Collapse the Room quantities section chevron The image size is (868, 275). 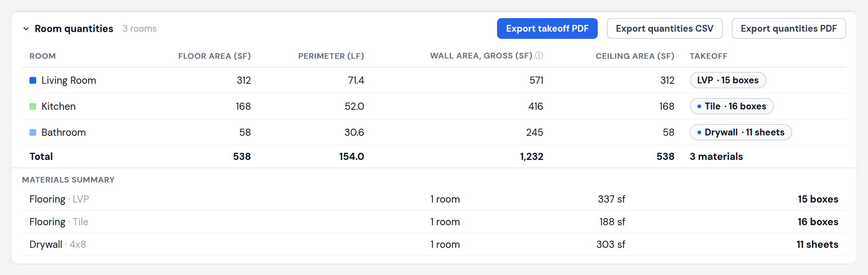26,29
